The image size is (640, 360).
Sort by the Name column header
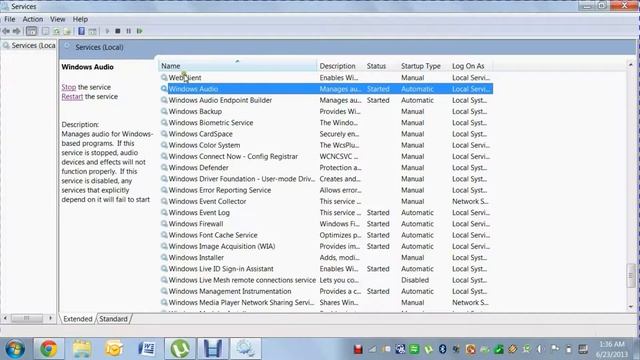(x=237, y=66)
